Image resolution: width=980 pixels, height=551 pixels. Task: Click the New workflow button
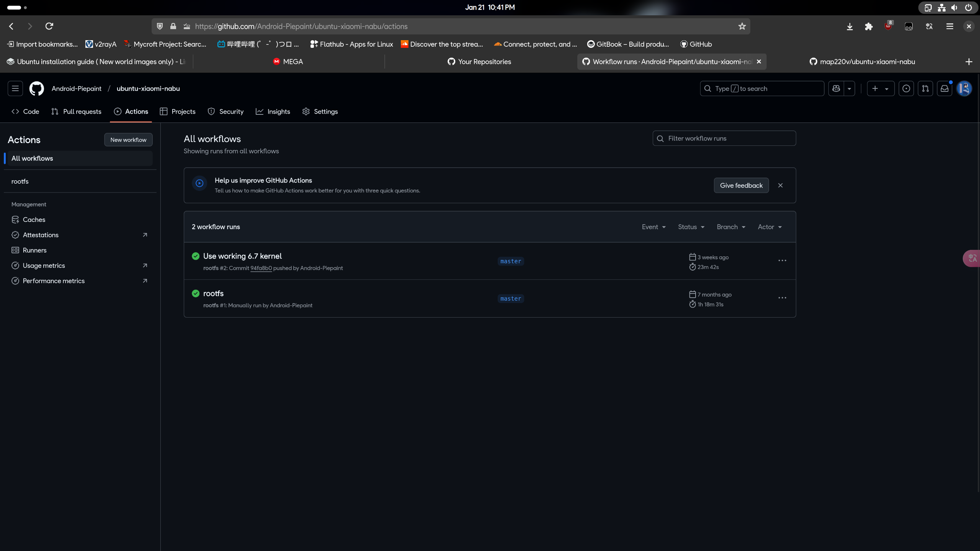128,140
